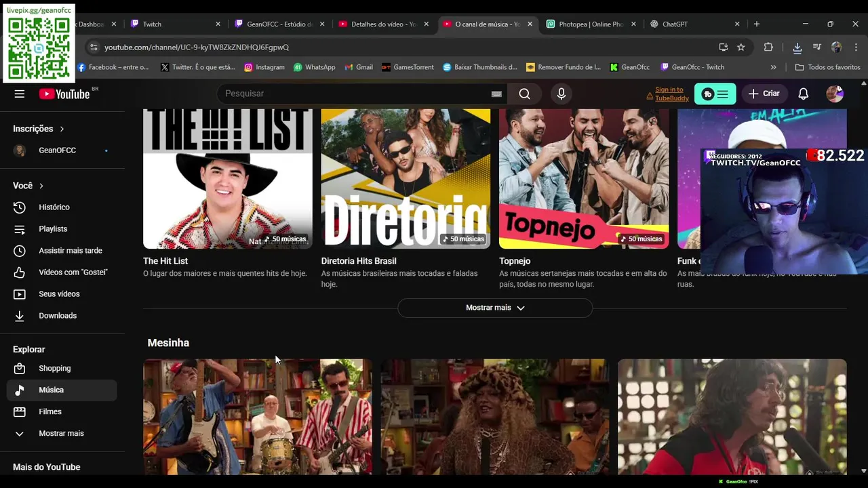Open the Mesinha video with leopard hat

coord(495,417)
